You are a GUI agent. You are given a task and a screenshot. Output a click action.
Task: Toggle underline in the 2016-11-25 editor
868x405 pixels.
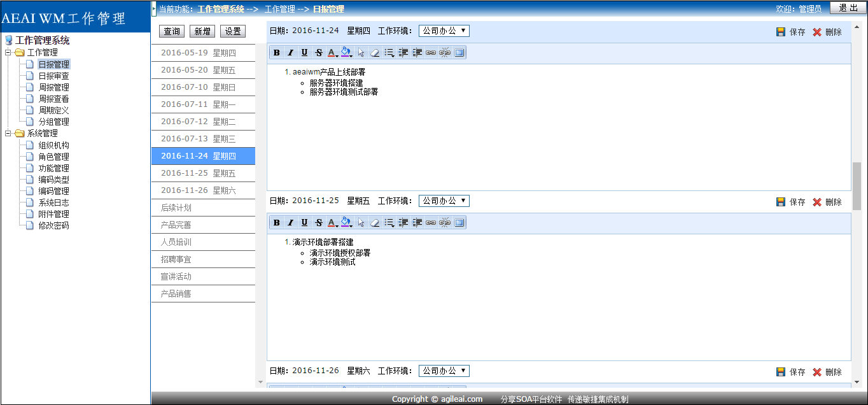click(x=305, y=223)
